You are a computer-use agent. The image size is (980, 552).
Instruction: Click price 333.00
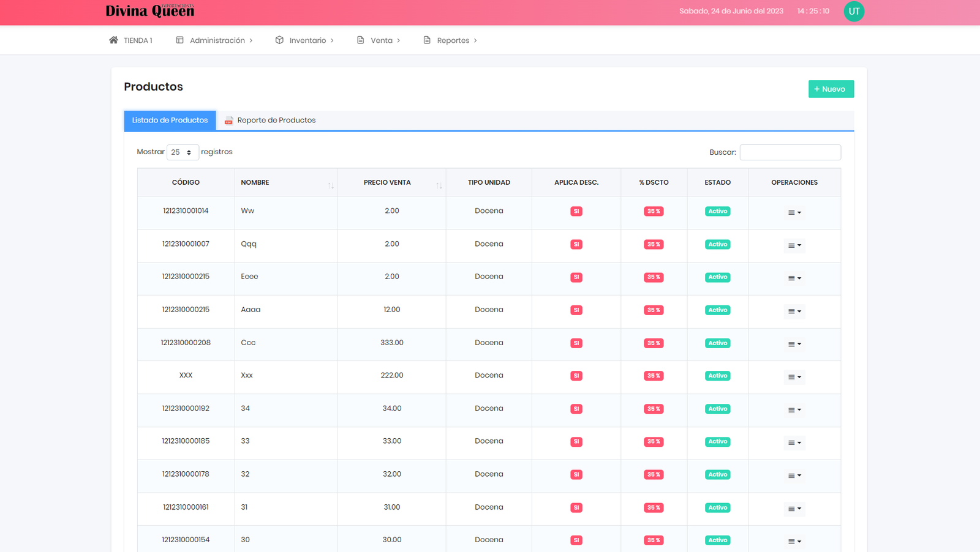392,343
